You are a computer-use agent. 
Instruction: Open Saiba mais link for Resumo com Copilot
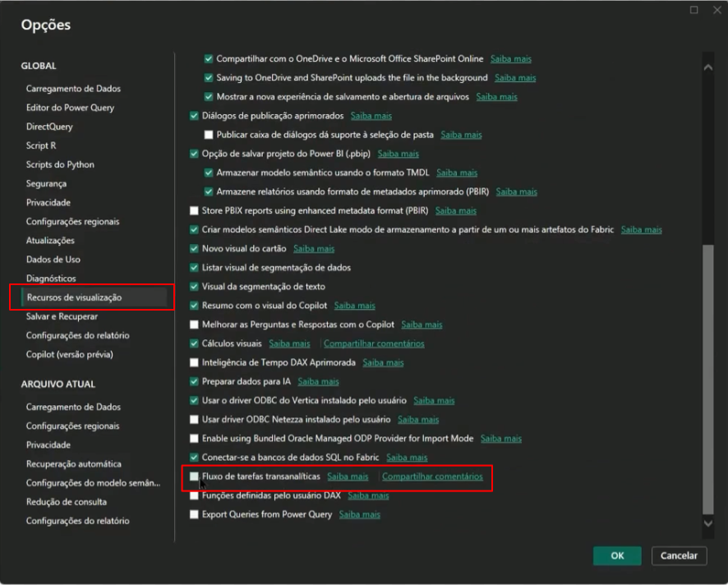(355, 306)
